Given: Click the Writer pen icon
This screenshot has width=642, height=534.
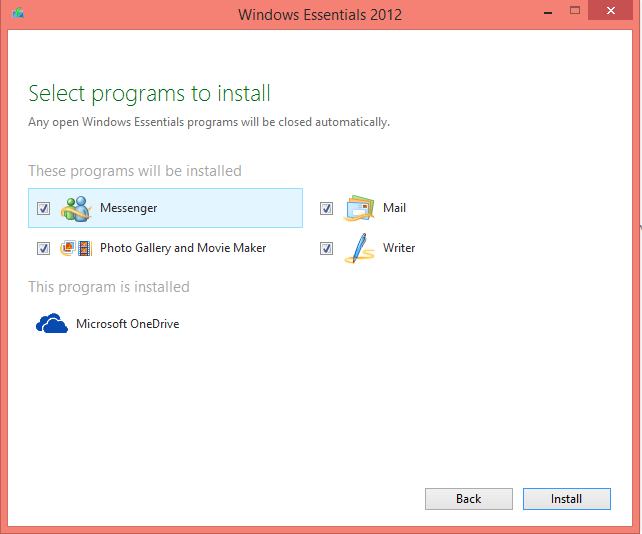Looking at the screenshot, I should 359,248.
